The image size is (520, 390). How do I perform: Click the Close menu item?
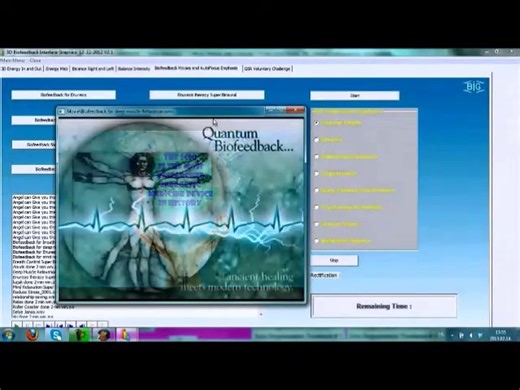tap(35, 60)
